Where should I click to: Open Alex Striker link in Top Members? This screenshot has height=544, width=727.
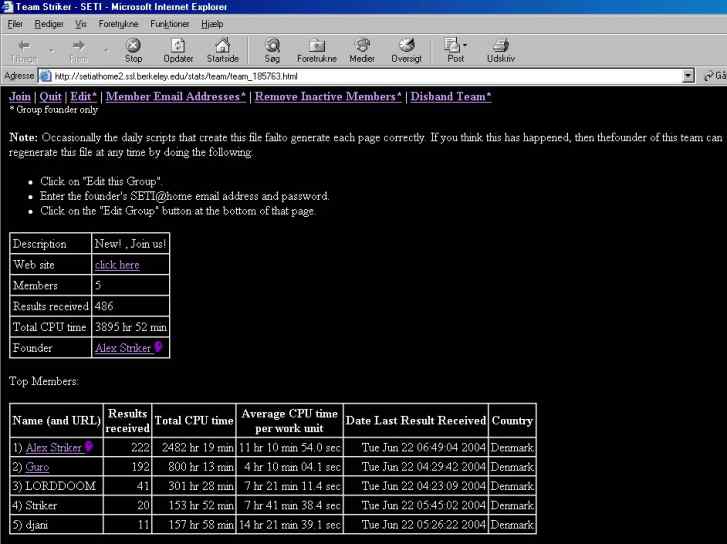pos(54,448)
